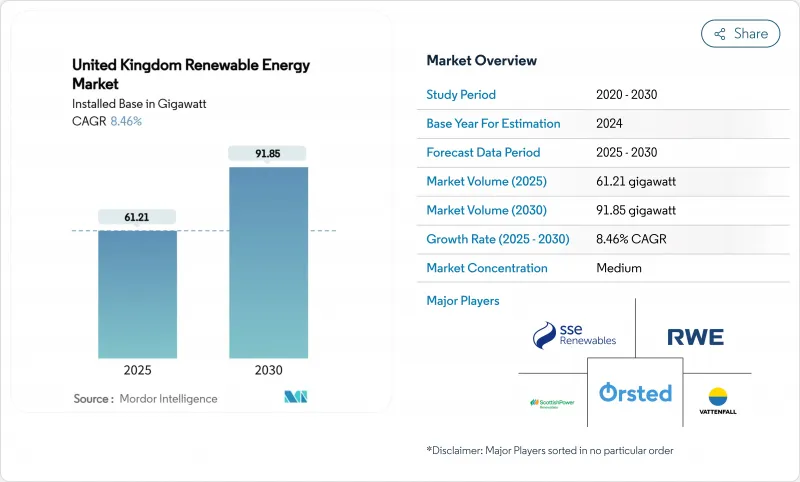Image resolution: width=800 pixels, height=482 pixels.
Task: Select the Vattenfall logo
Action: [x=717, y=401]
